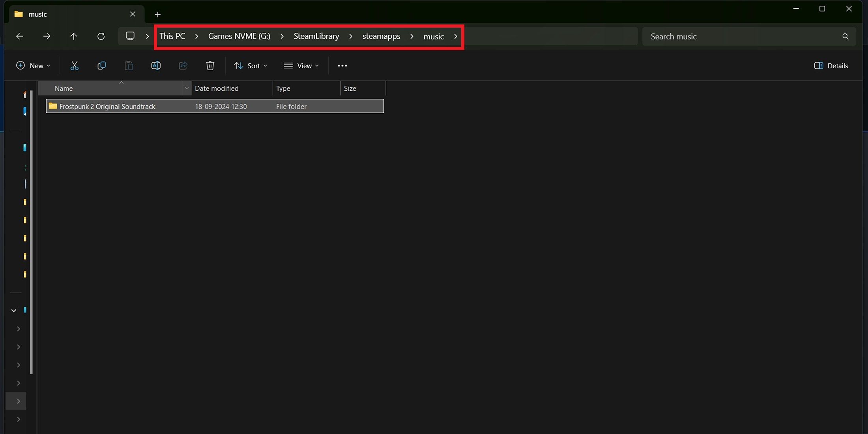Copy the selected item
868x434 pixels.
pyautogui.click(x=101, y=65)
